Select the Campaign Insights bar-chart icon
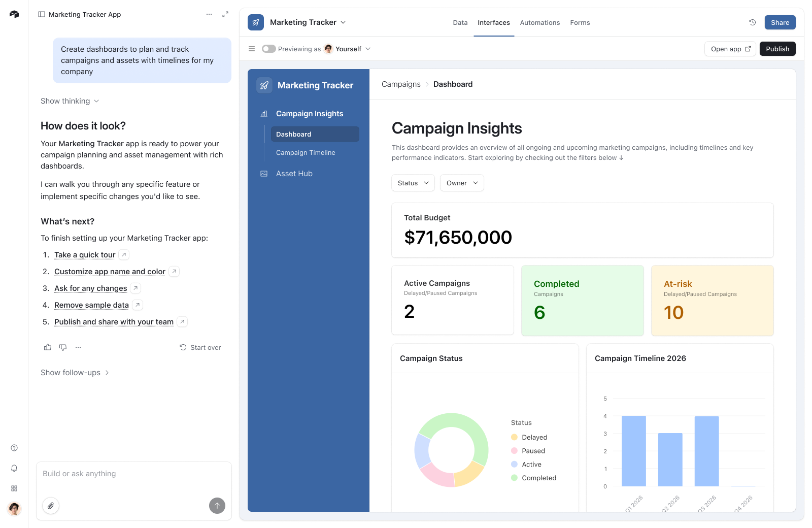The height and width of the screenshot is (528, 812). (x=264, y=114)
